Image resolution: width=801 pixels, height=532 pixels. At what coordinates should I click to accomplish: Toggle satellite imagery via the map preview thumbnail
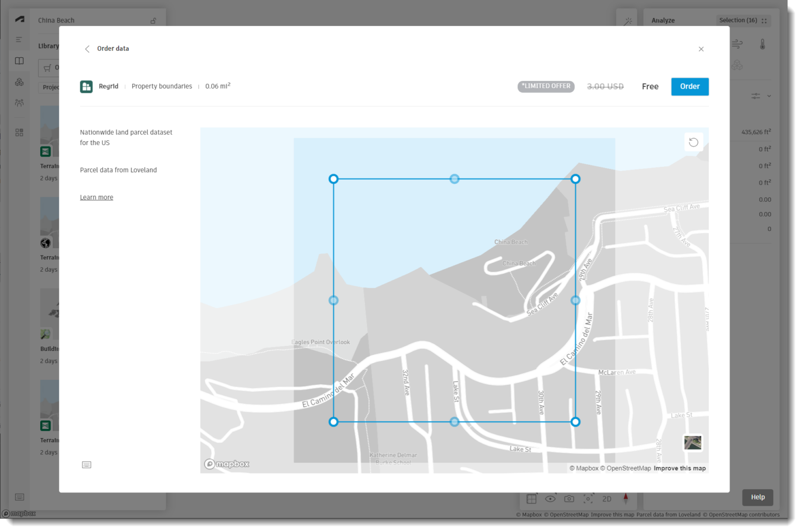[693, 442]
